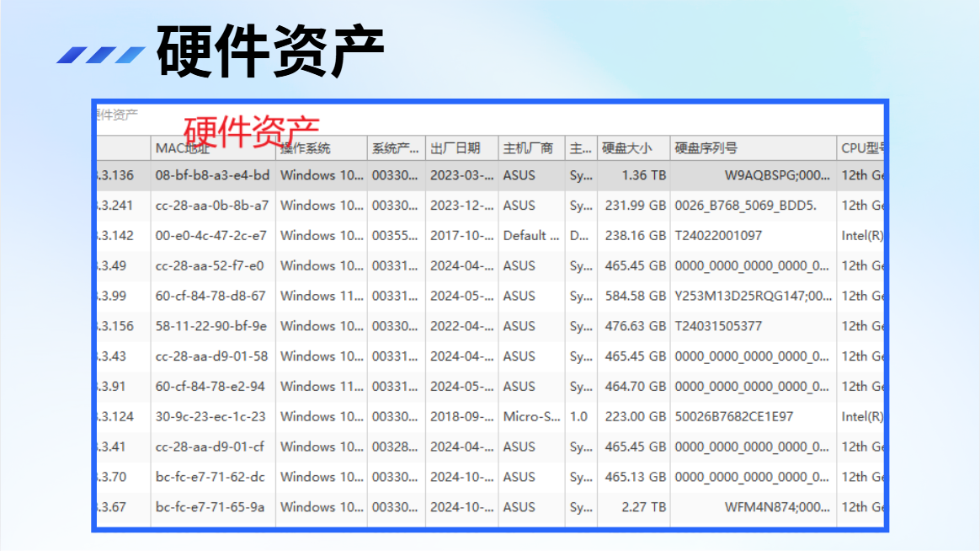Click serial number W9AQBSPG;000... cell
Screen dimensions: 980x551
(777, 176)
